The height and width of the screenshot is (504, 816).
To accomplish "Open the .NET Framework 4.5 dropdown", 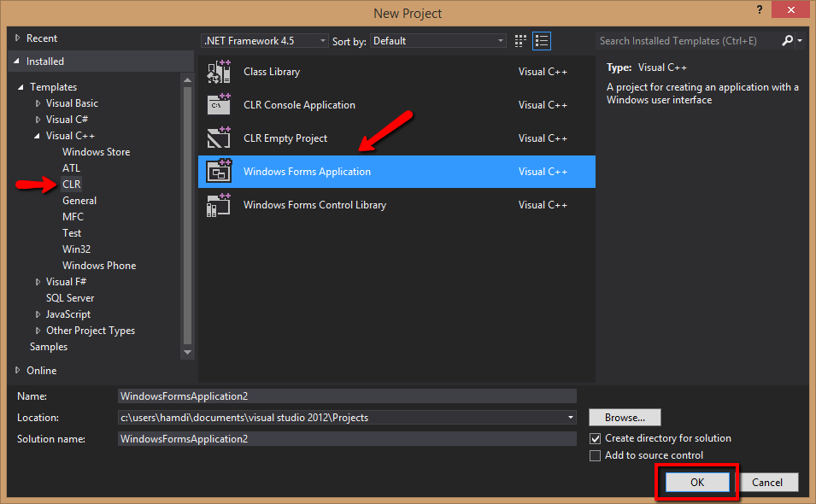I will (x=264, y=40).
